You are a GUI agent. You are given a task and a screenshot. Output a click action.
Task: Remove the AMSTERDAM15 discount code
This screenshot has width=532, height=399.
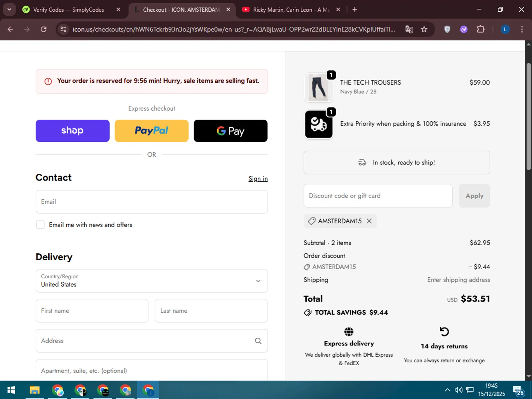(x=369, y=221)
